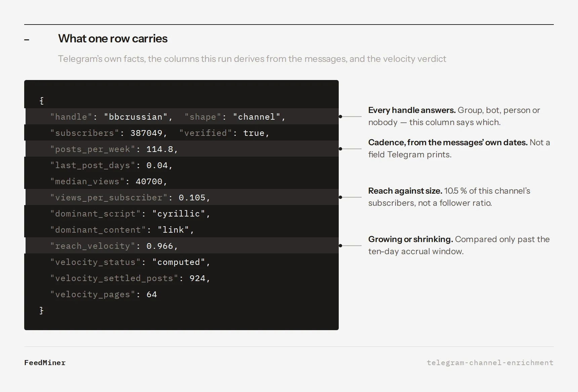The image size is (578, 392).
Task: Click the connector dot beside posts_per_week row
Action: click(x=340, y=149)
